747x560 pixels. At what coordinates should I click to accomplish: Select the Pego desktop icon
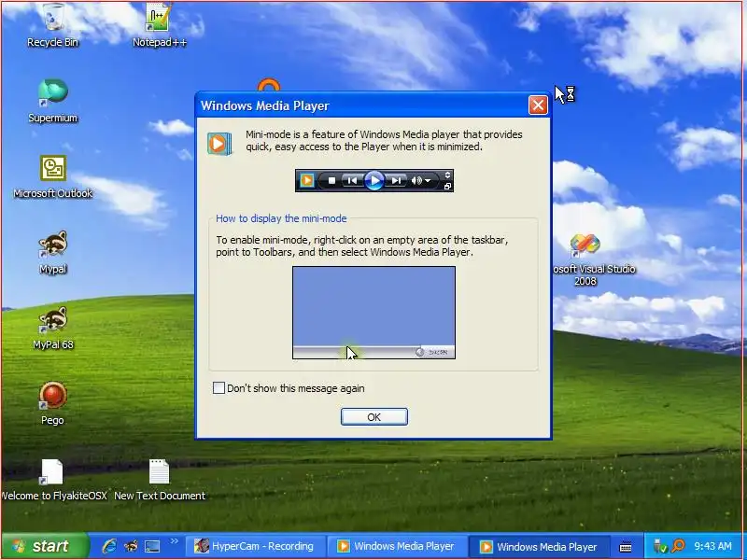coord(52,403)
